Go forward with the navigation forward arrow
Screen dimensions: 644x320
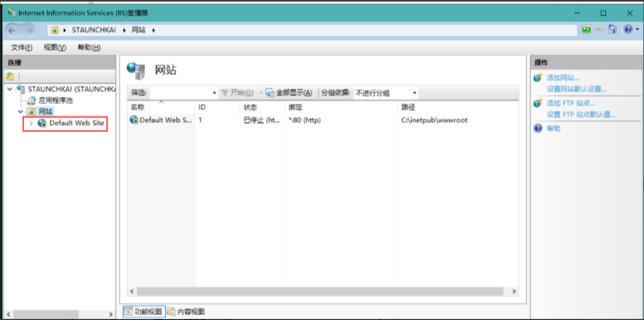[29, 30]
